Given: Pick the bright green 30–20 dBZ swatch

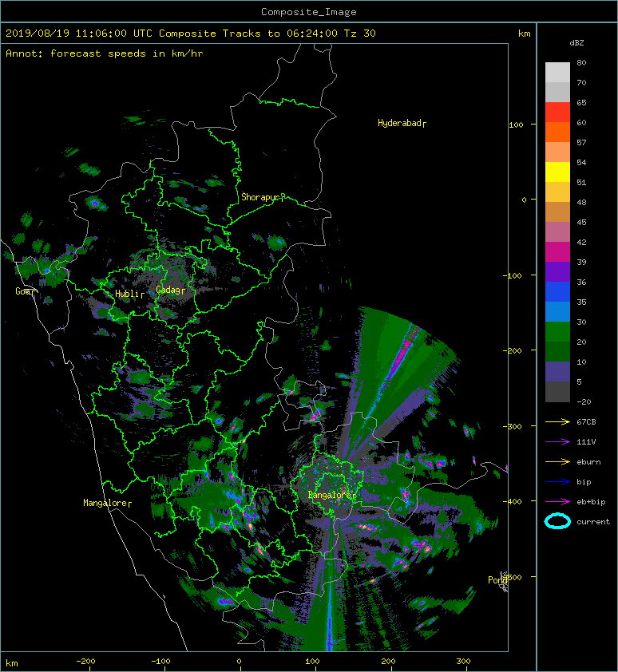Looking at the screenshot, I should point(557,331).
